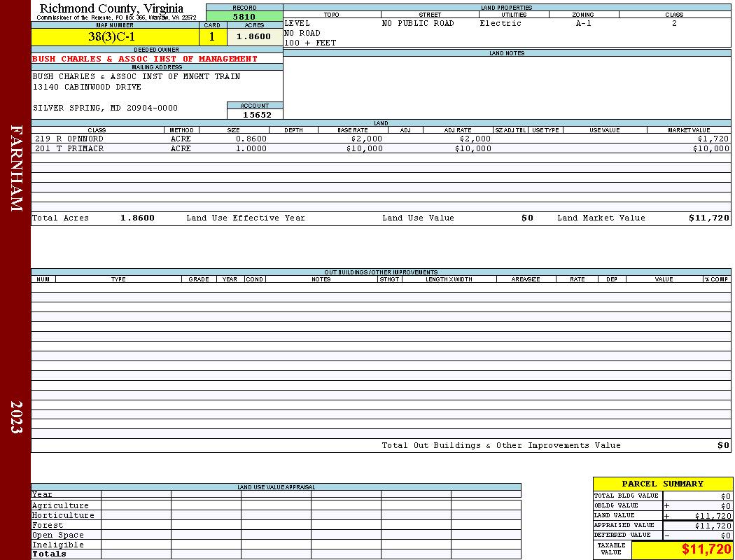Image resolution: width=735 pixels, height=560 pixels.
Task: Click the FARNHAM district label on sidebar
Action: coord(16,168)
